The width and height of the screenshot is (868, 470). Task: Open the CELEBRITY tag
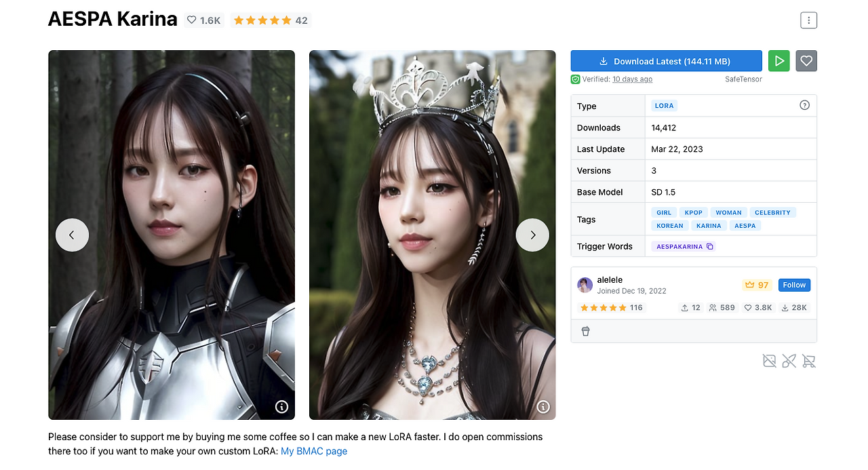[772, 212]
